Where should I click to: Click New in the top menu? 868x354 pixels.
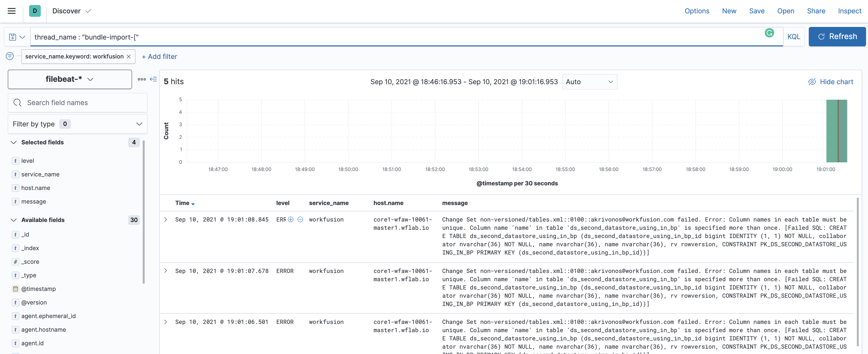[x=729, y=11]
